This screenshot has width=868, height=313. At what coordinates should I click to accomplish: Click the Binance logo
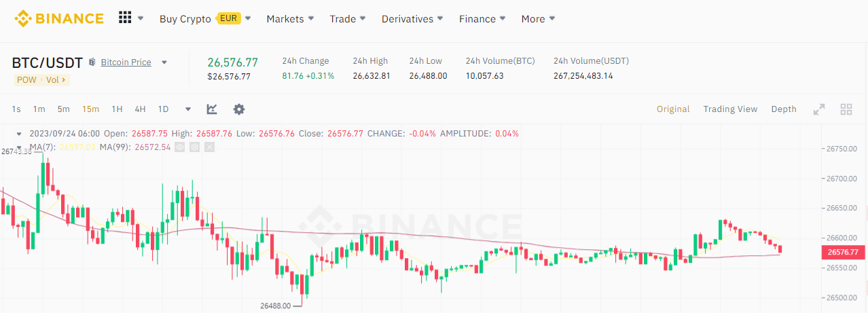tap(59, 18)
